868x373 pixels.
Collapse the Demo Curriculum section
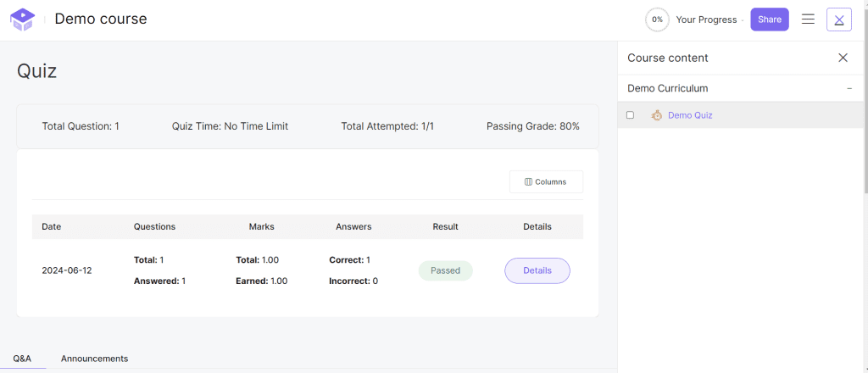849,88
